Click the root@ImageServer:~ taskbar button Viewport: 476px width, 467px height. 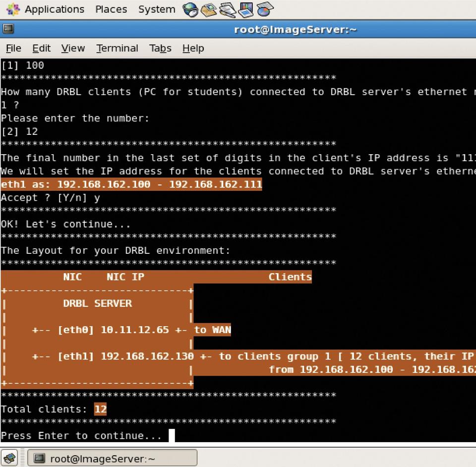113,458
